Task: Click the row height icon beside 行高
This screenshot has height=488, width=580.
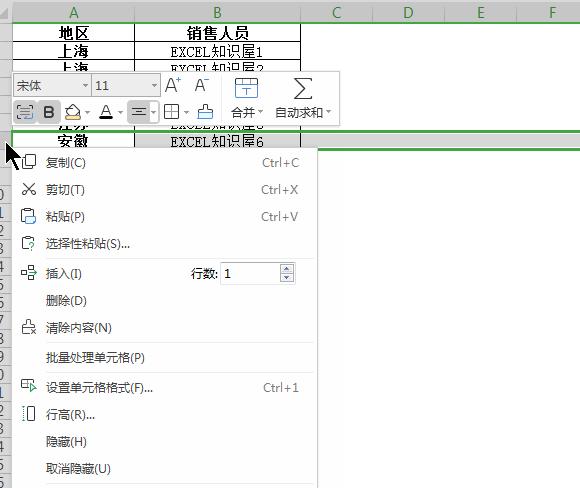Action: point(29,414)
